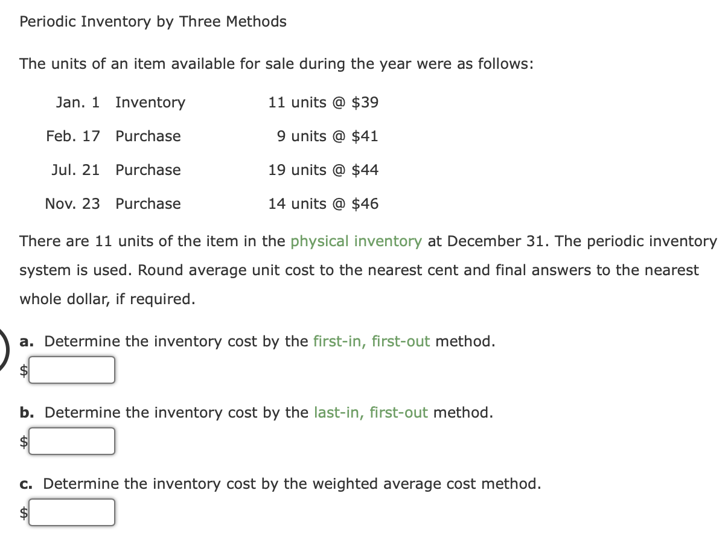Click the 11 units @ $39 text
The image size is (728, 560).
pyautogui.click(x=323, y=102)
